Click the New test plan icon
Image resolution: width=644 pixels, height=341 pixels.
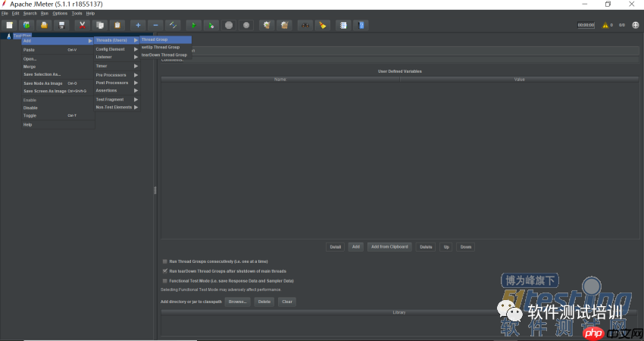[x=10, y=25]
